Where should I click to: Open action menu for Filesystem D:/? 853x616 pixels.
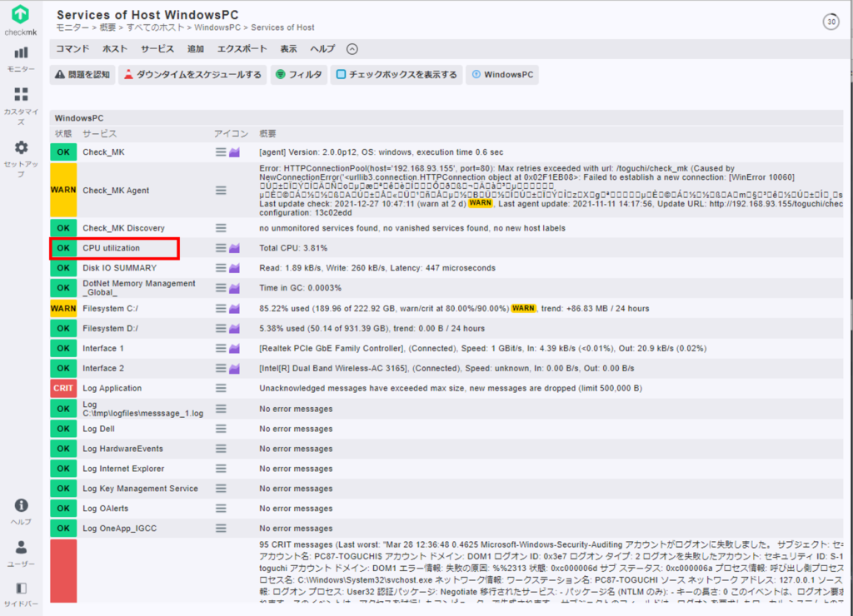coord(220,328)
